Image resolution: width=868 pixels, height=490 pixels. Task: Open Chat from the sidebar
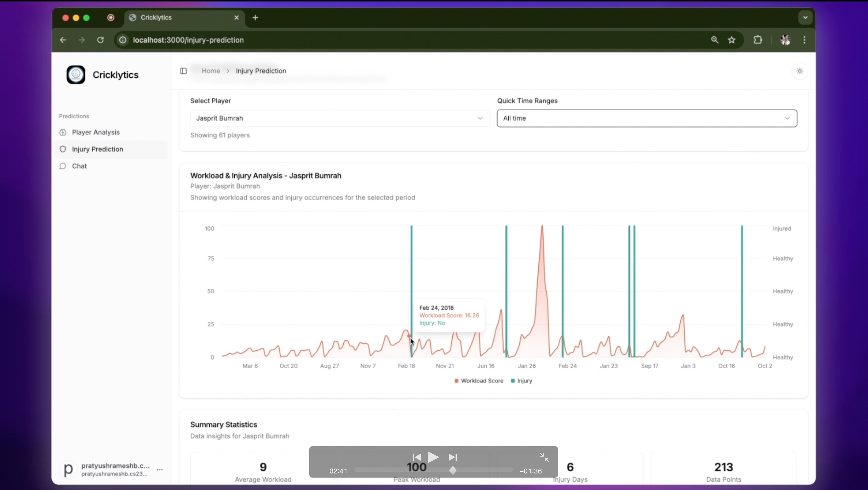click(x=79, y=166)
